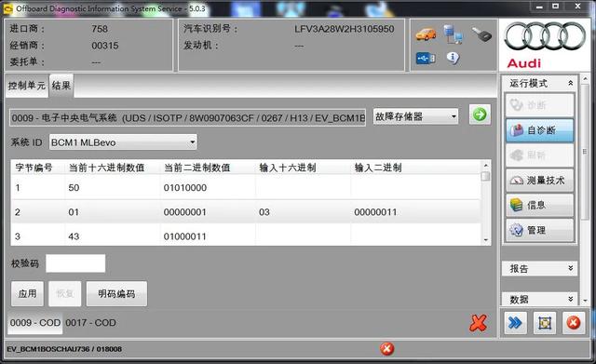596x364 pixels.
Task: Click the car key icon
Action: click(x=481, y=34)
